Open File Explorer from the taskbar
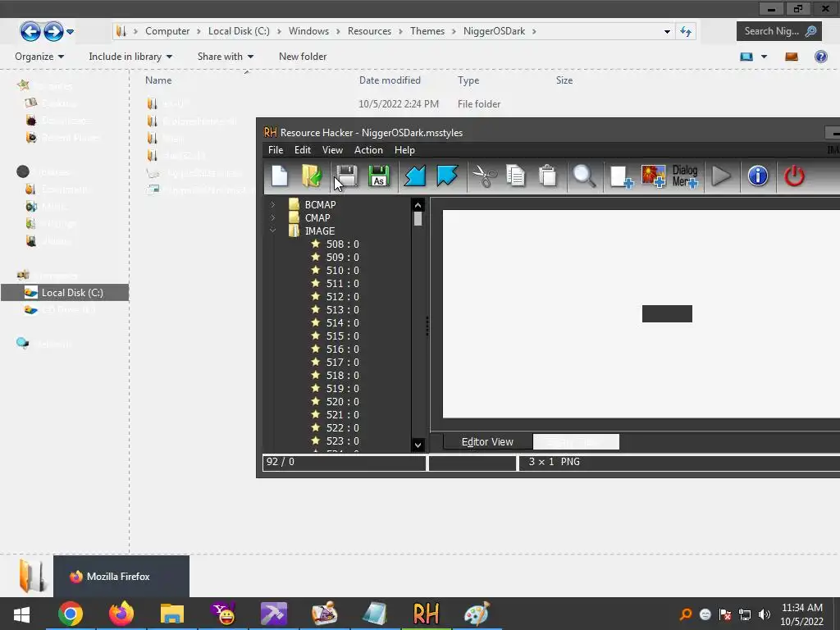Image resolution: width=840 pixels, height=630 pixels. pyautogui.click(x=172, y=614)
